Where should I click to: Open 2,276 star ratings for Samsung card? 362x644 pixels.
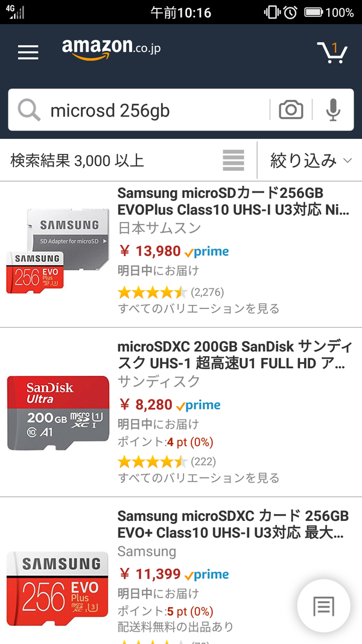[171, 293]
